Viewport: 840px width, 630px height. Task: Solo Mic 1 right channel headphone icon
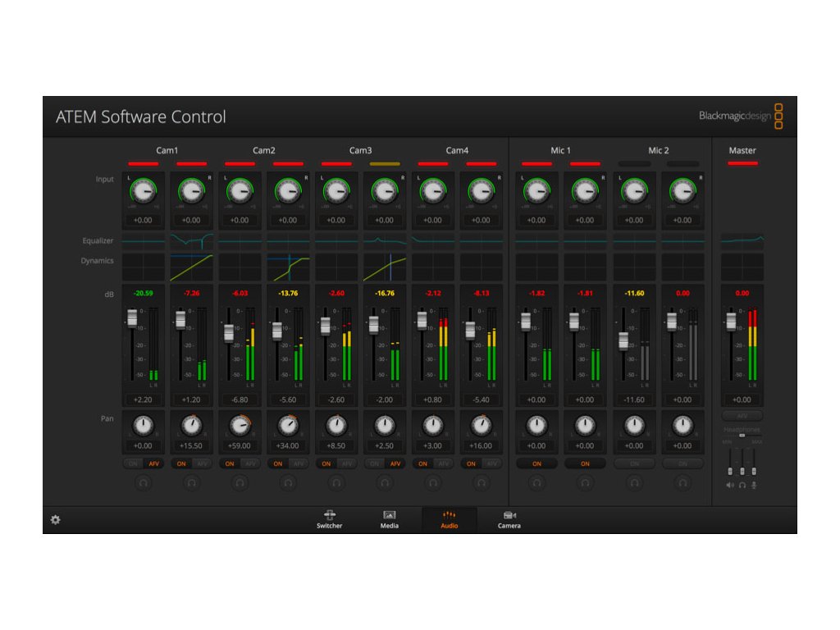[x=585, y=482]
